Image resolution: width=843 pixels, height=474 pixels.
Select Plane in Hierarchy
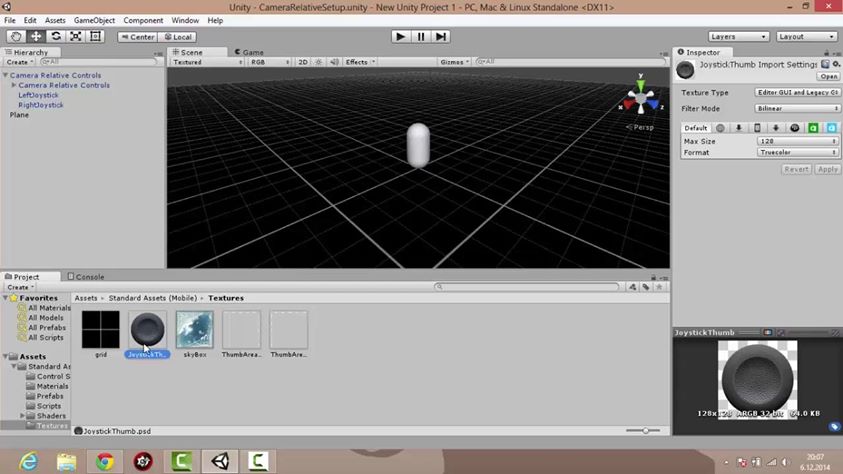pos(19,115)
